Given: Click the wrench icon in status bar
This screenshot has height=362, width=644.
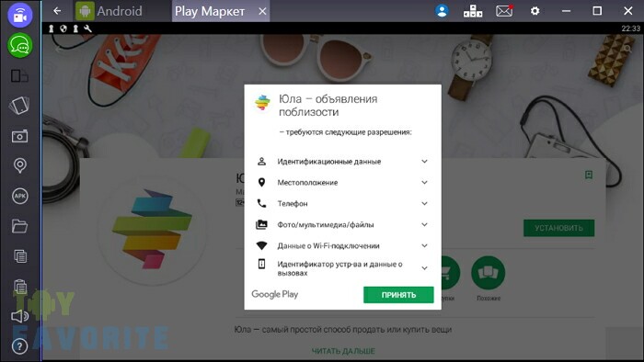Looking at the screenshot, I should click(x=87, y=28).
